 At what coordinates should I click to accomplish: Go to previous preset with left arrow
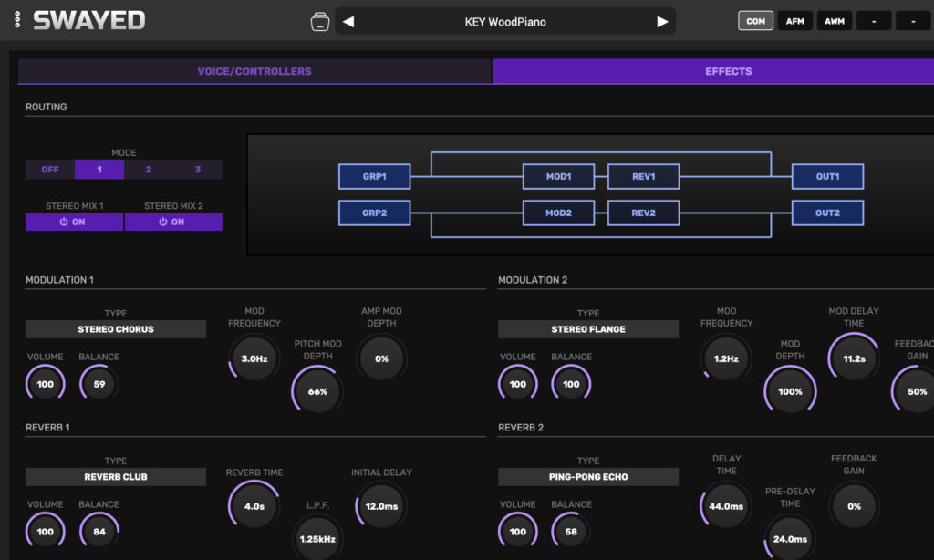(348, 21)
